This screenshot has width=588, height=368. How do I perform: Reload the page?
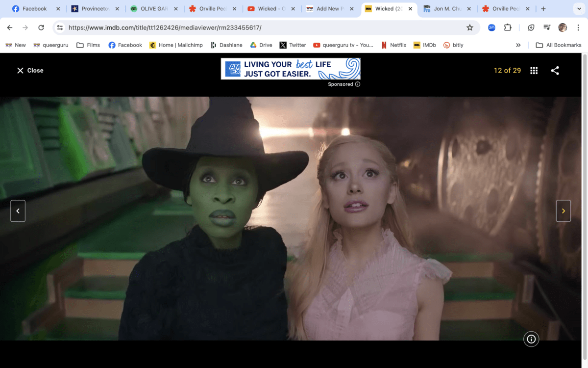click(41, 27)
